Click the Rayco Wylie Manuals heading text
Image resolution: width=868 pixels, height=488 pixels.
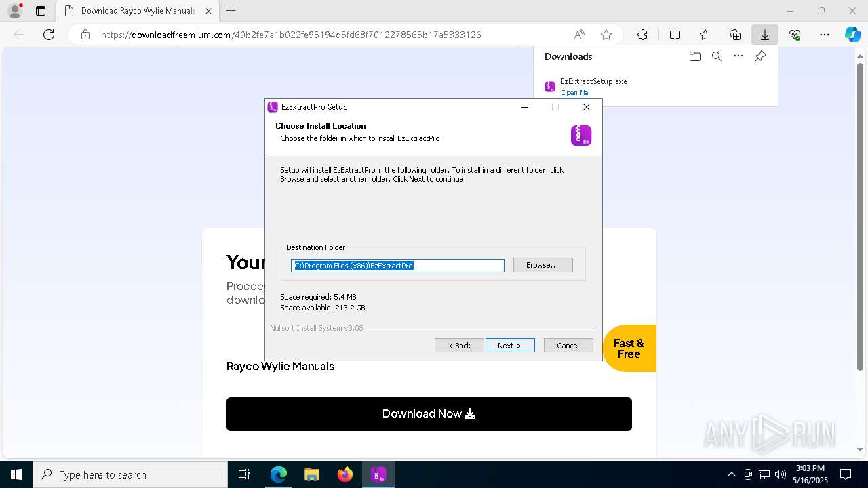point(280,366)
